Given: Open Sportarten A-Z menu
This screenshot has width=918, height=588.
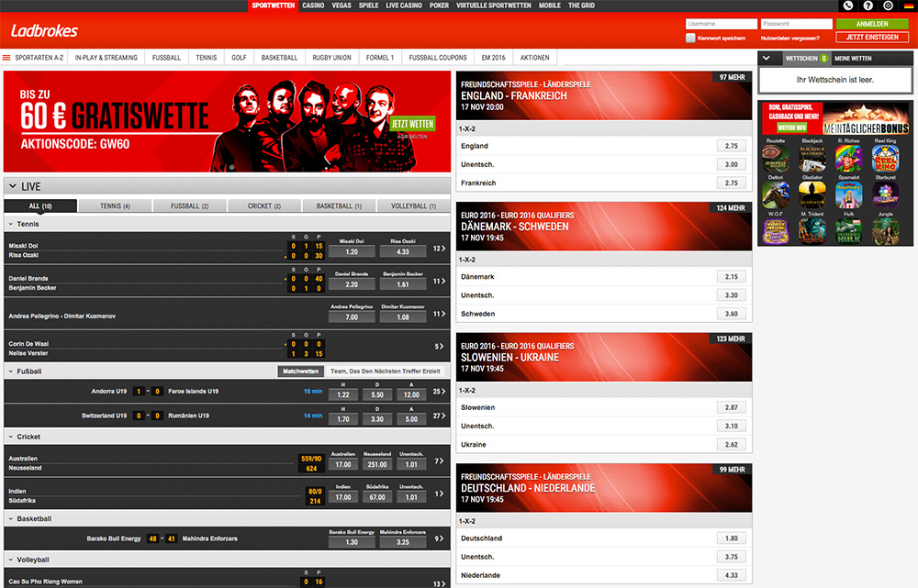Looking at the screenshot, I should (x=36, y=58).
